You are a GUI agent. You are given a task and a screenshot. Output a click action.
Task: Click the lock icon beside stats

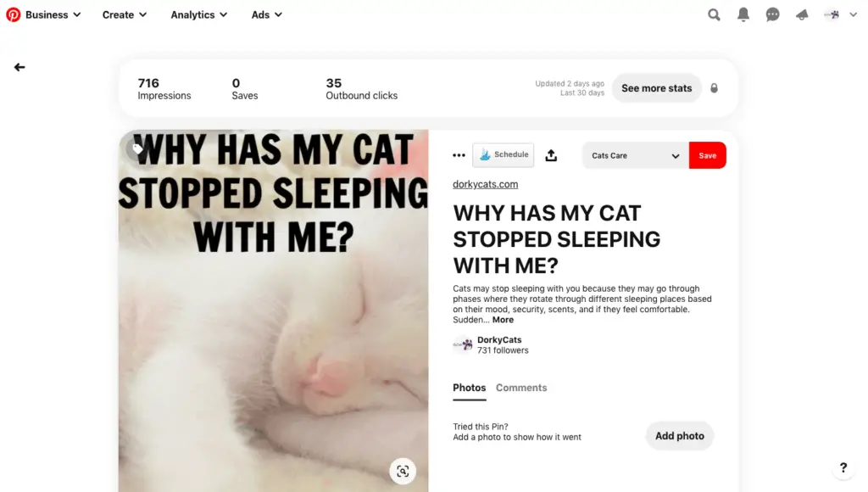714,88
